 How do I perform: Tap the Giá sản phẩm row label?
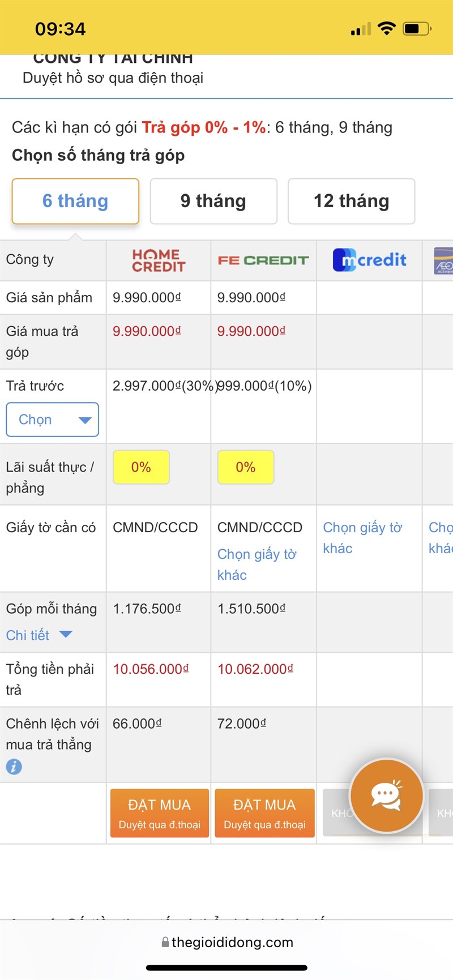[49, 298]
